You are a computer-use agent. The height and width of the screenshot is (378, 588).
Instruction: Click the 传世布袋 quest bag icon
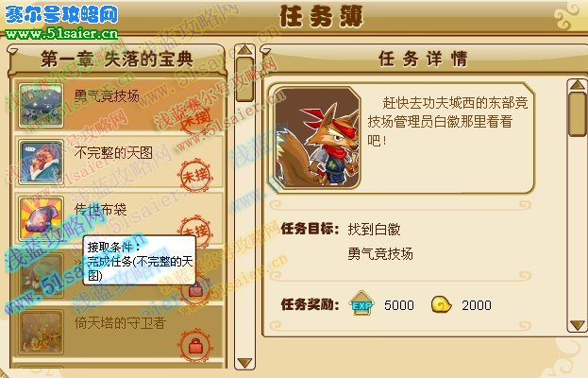41,218
